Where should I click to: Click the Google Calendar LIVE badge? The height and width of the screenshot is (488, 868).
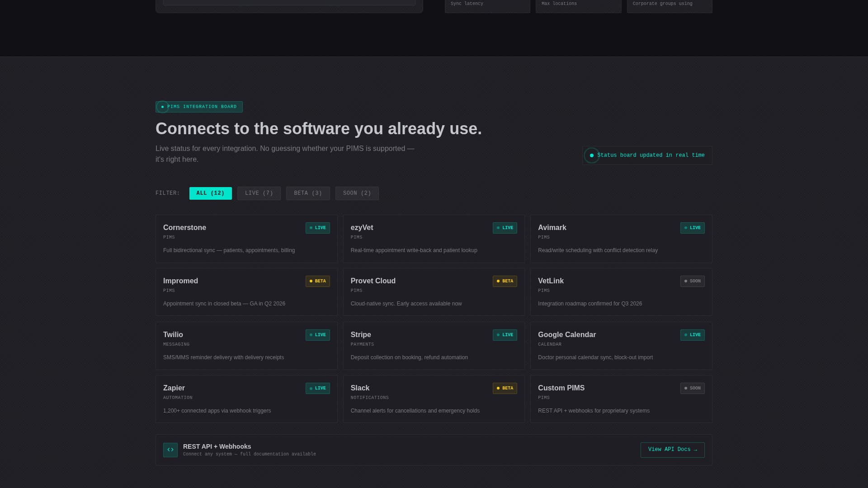[x=692, y=335]
